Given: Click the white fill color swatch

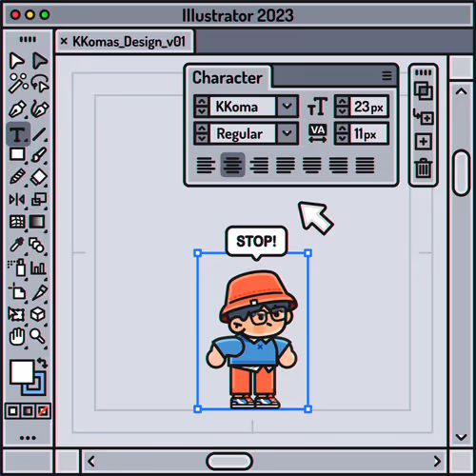Looking at the screenshot, I should pyautogui.click(x=22, y=372).
